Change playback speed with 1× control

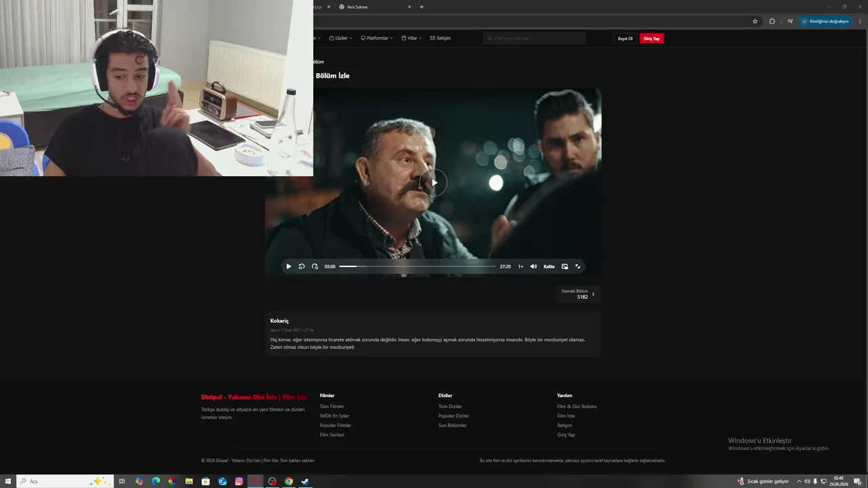pyautogui.click(x=521, y=266)
